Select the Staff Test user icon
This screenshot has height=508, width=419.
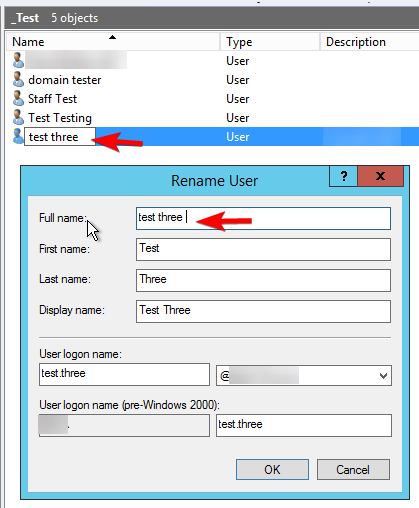click(18, 99)
